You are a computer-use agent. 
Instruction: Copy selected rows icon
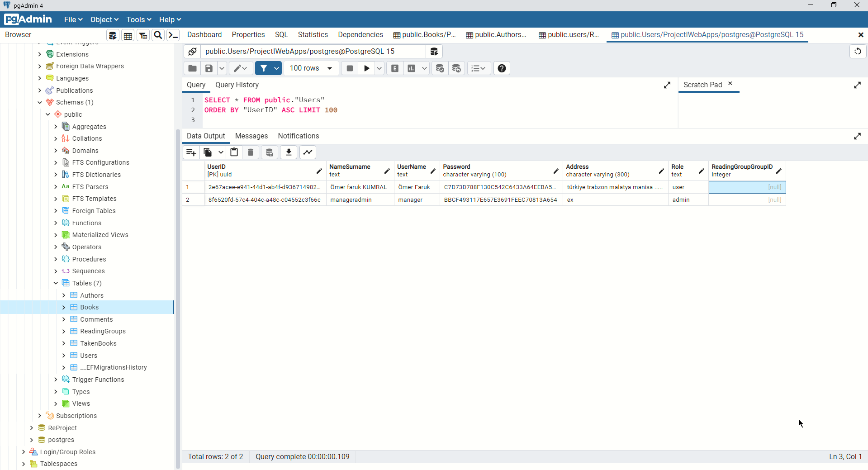tap(208, 152)
